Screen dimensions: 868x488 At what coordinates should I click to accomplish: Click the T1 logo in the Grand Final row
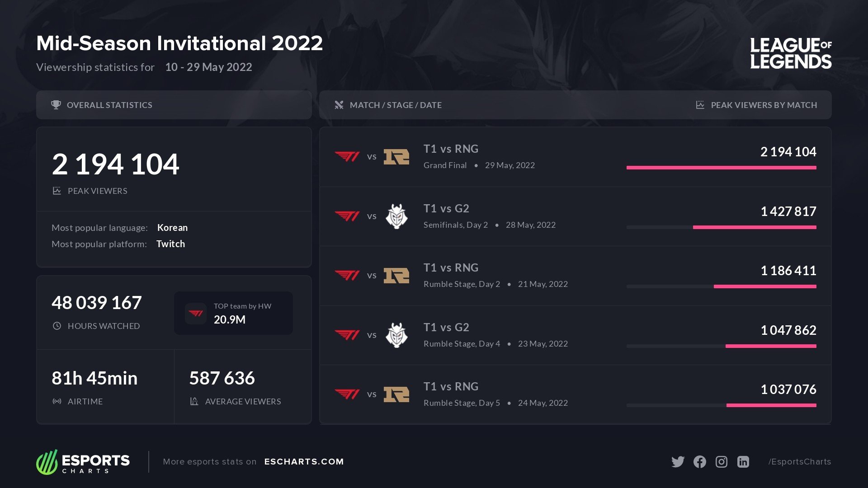click(347, 156)
